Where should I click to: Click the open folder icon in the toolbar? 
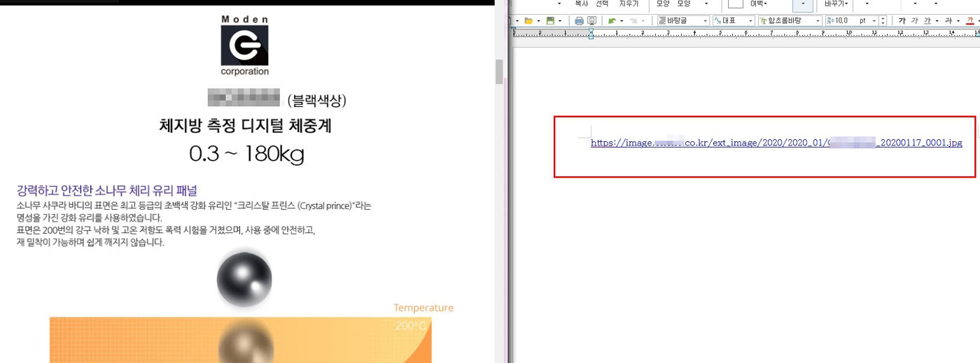528,21
